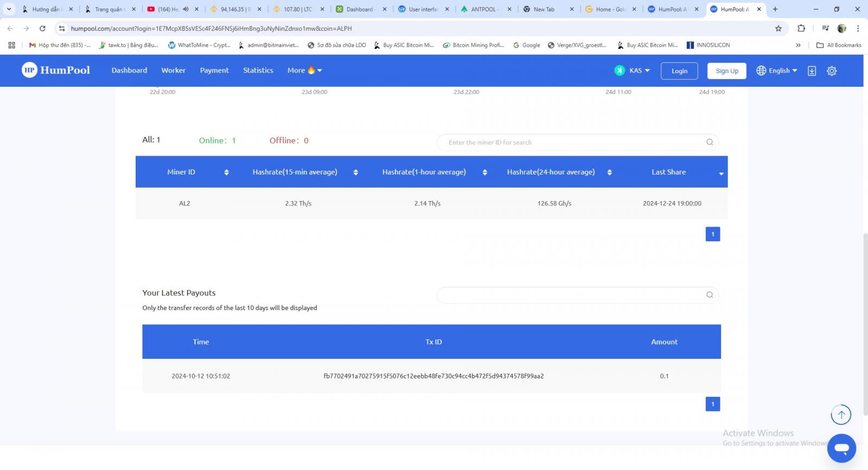Image resolution: width=868 pixels, height=470 pixels.
Task: Open Chrome profile avatar
Action: click(x=842, y=28)
